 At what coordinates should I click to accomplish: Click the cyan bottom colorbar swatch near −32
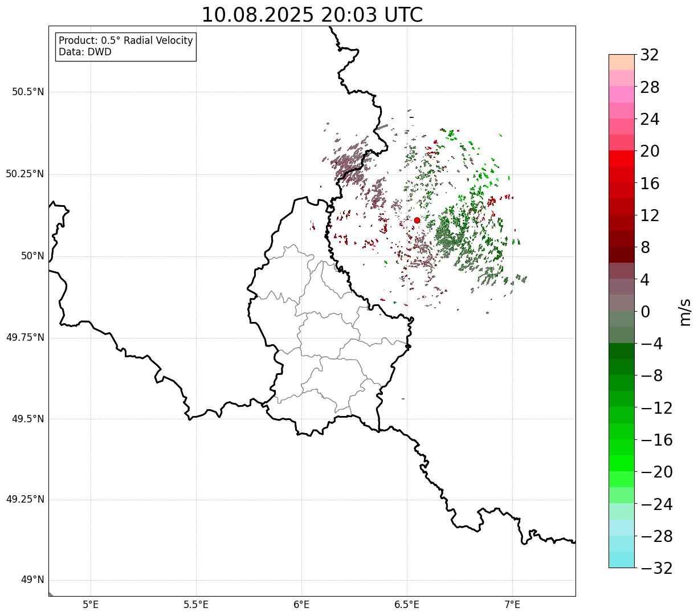point(622,560)
